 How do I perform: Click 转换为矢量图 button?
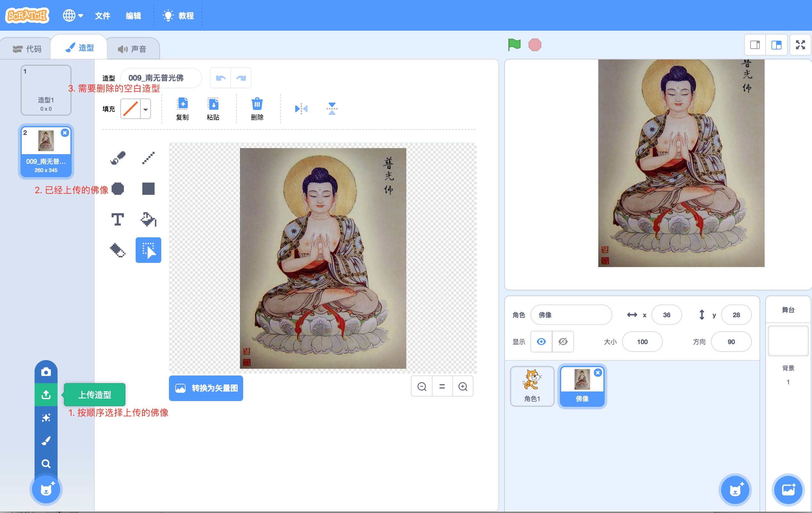pyautogui.click(x=206, y=388)
